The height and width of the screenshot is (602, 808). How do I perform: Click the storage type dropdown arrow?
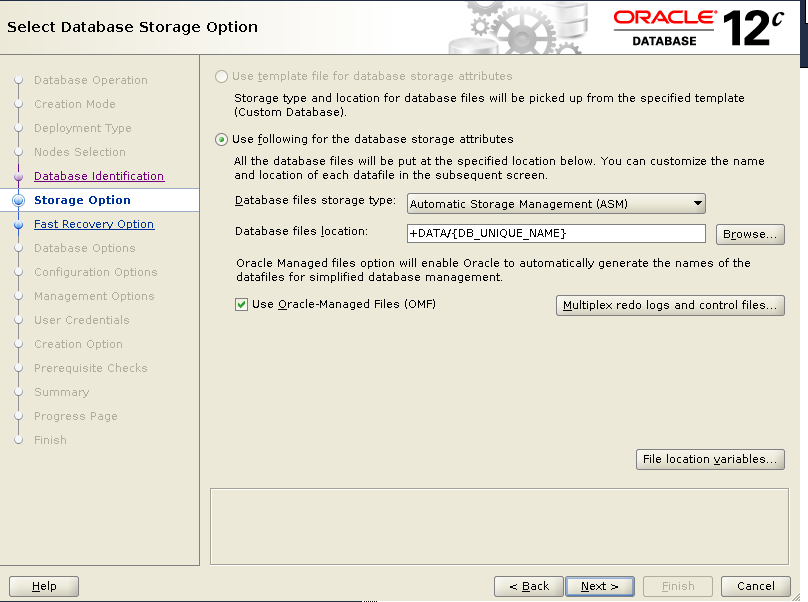(697, 204)
